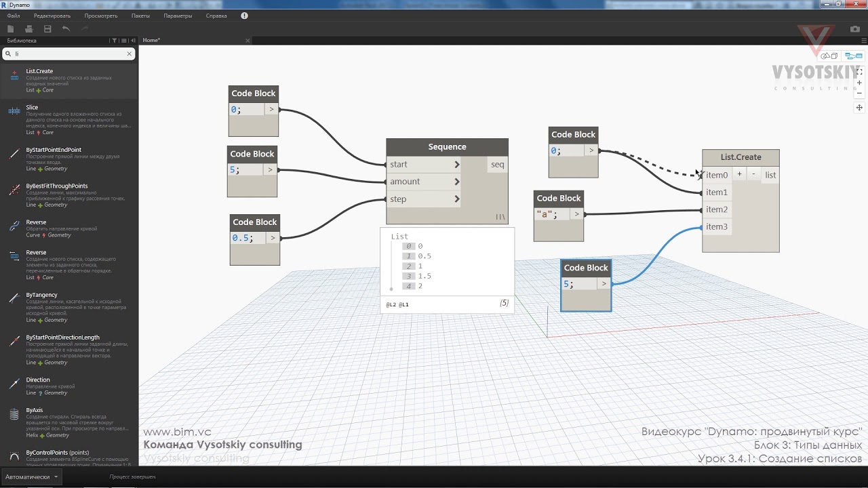Image resolution: width=868 pixels, height=488 pixels.
Task: Select Reverse Curve Geometry library result
Action: tap(68, 228)
